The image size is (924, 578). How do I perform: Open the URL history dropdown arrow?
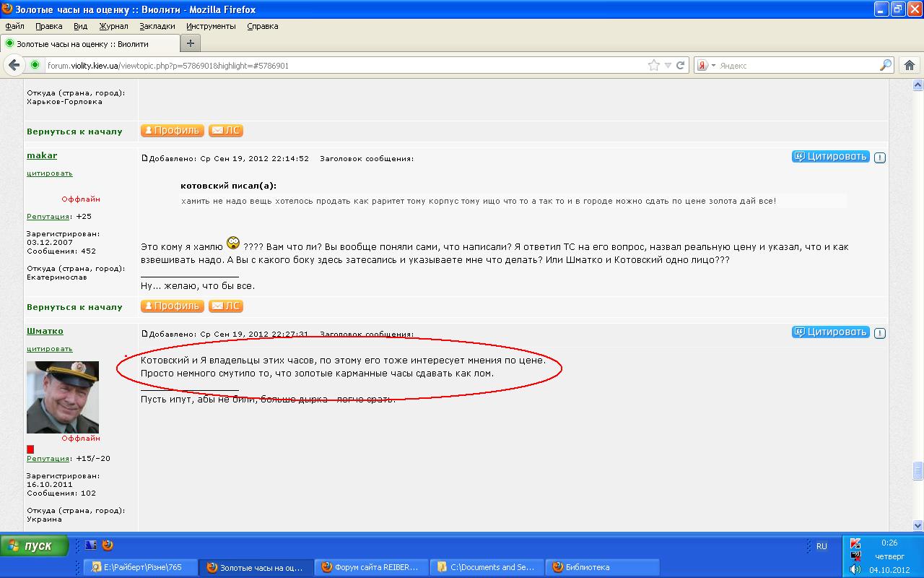tap(668, 65)
